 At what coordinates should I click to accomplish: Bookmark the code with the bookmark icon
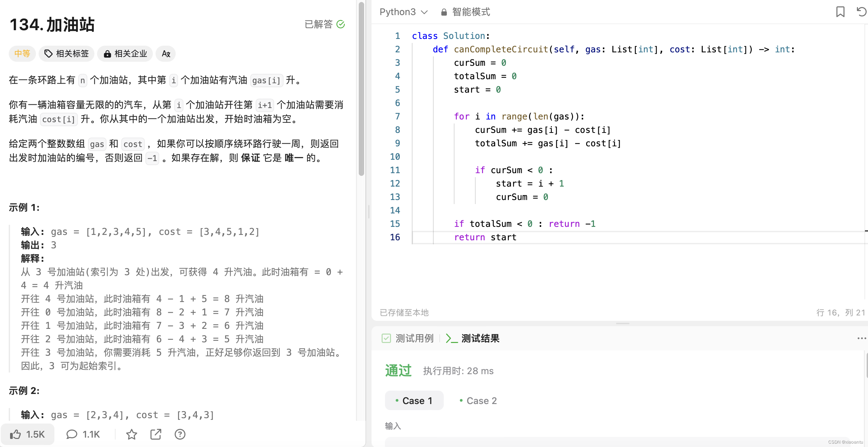coord(840,12)
